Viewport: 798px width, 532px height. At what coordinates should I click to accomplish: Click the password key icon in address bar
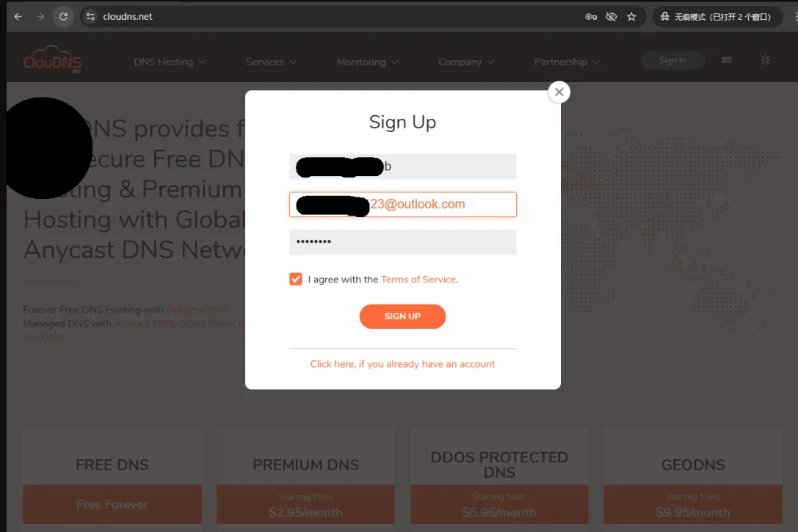pos(591,17)
